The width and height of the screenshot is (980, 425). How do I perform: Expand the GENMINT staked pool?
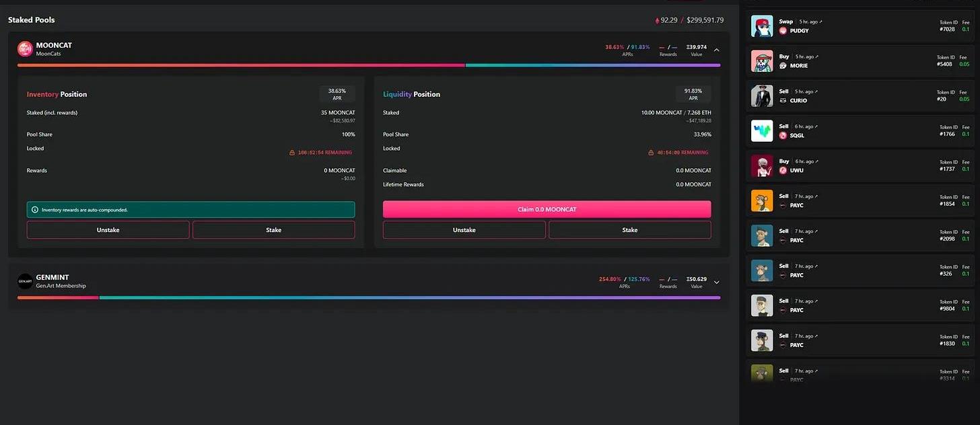click(x=716, y=282)
